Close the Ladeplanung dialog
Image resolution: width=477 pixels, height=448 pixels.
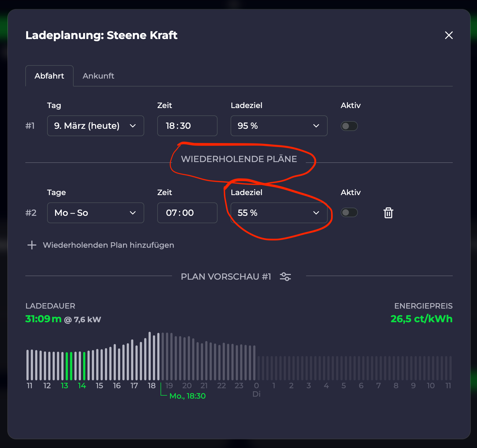pos(449,35)
